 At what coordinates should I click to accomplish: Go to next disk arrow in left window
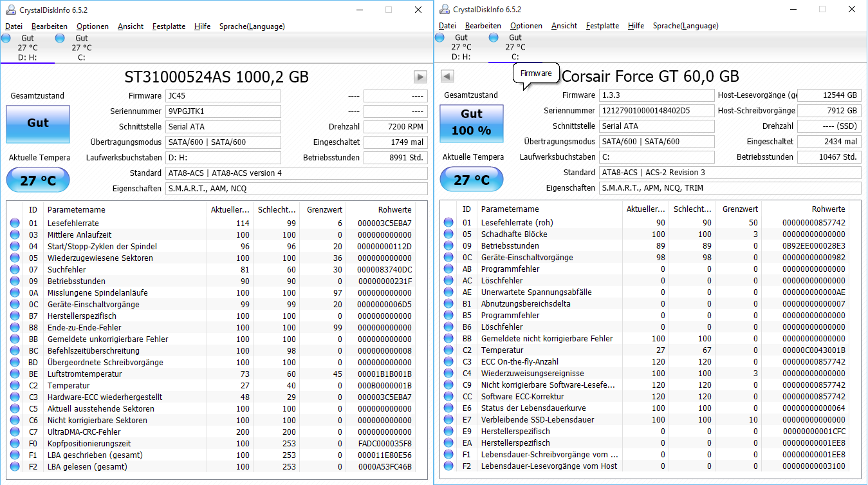(420, 77)
